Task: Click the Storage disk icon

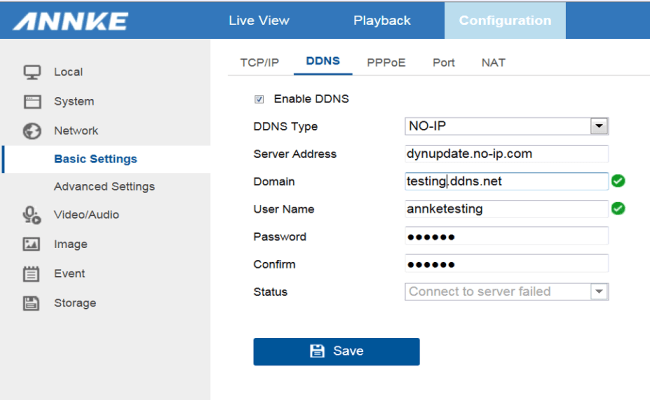Action: tap(32, 303)
